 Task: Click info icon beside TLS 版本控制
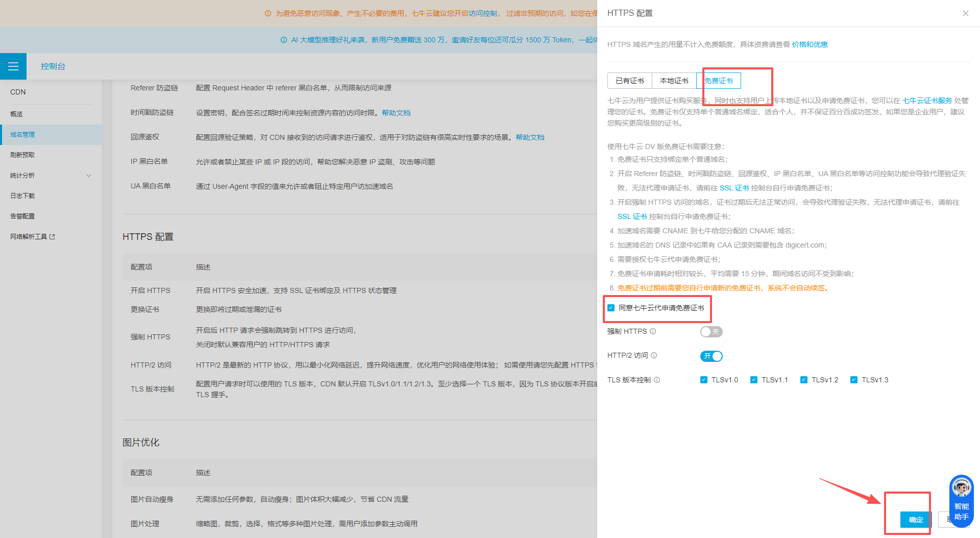(657, 380)
